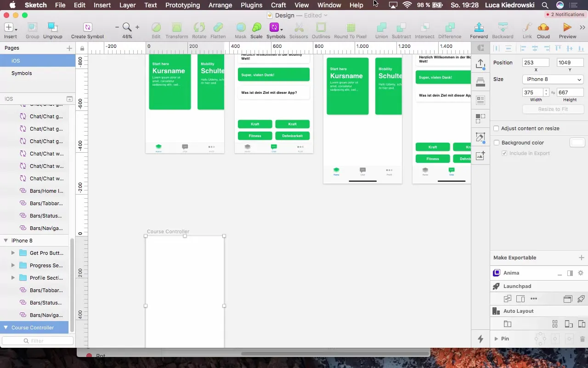Expand the Progress Se... folder

pos(13,265)
